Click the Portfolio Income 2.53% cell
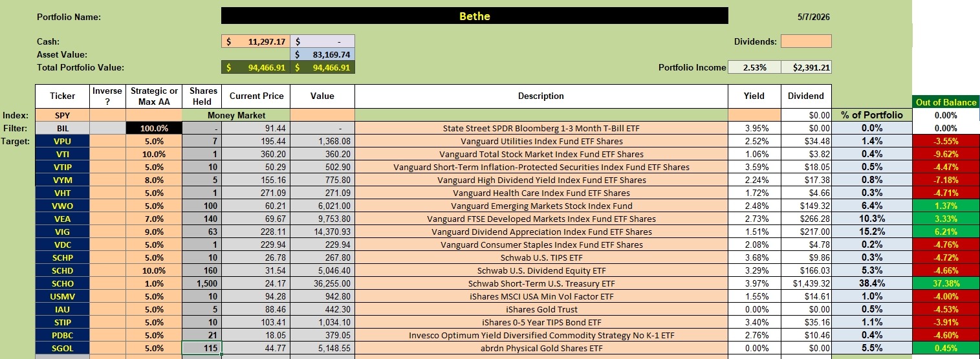980x359 pixels. (754, 67)
